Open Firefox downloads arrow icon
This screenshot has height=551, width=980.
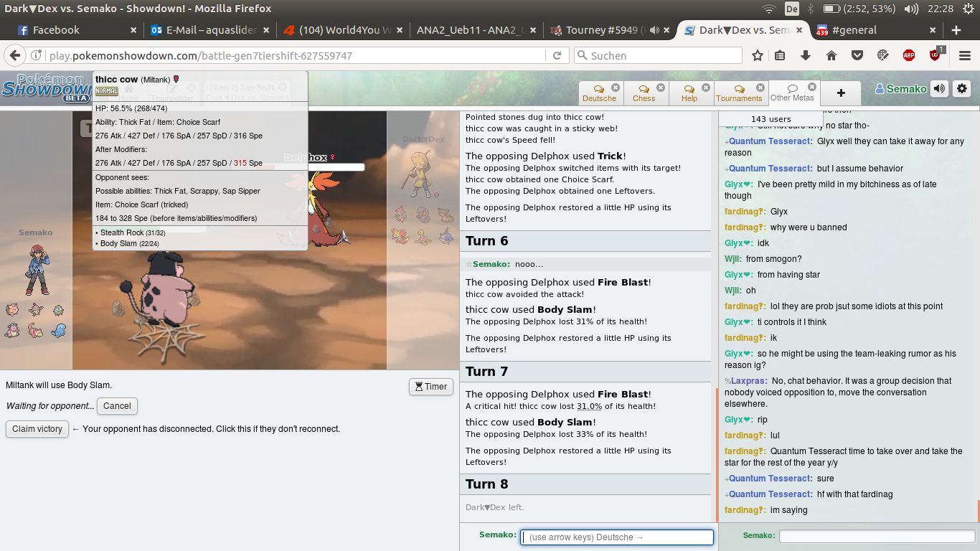click(806, 55)
